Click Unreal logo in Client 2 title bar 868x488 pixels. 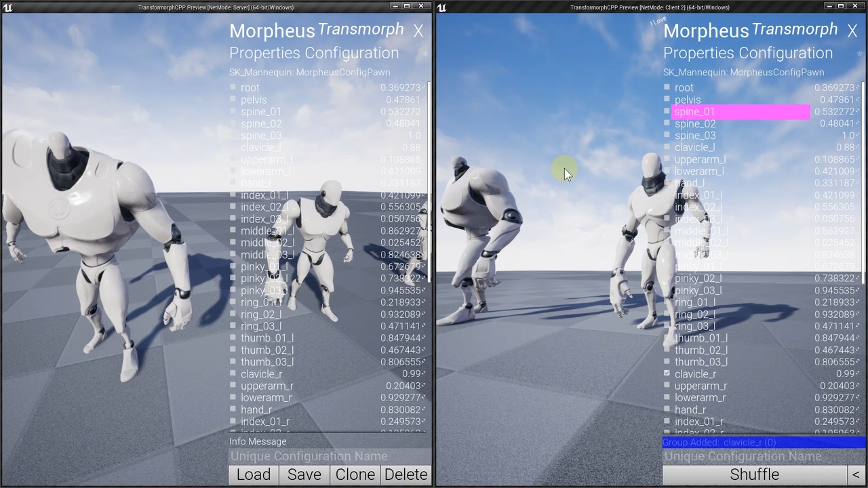point(441,7)
